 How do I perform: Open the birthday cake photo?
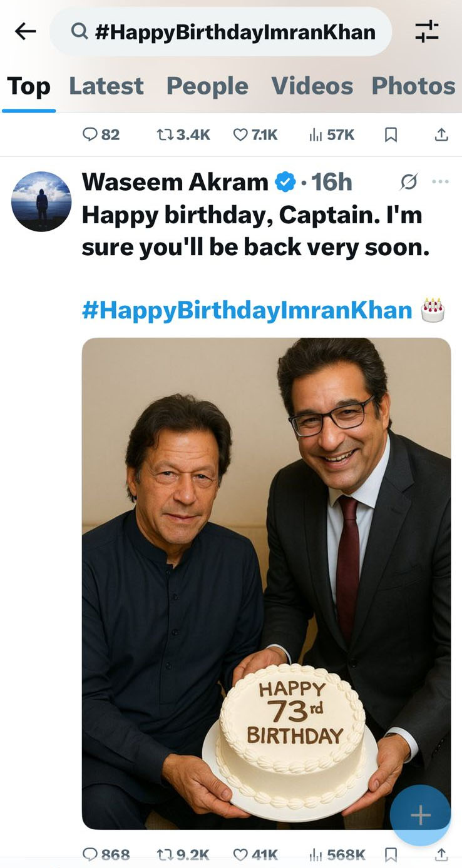[266, 583]
